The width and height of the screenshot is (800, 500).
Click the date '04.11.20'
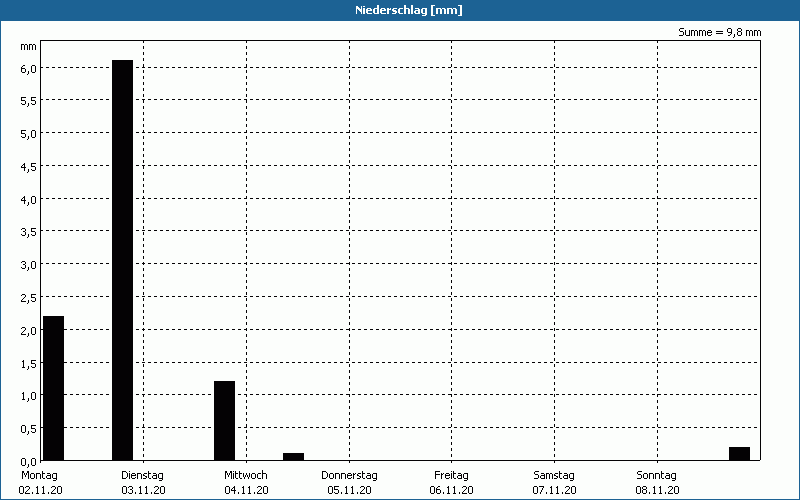click(246, 490)
